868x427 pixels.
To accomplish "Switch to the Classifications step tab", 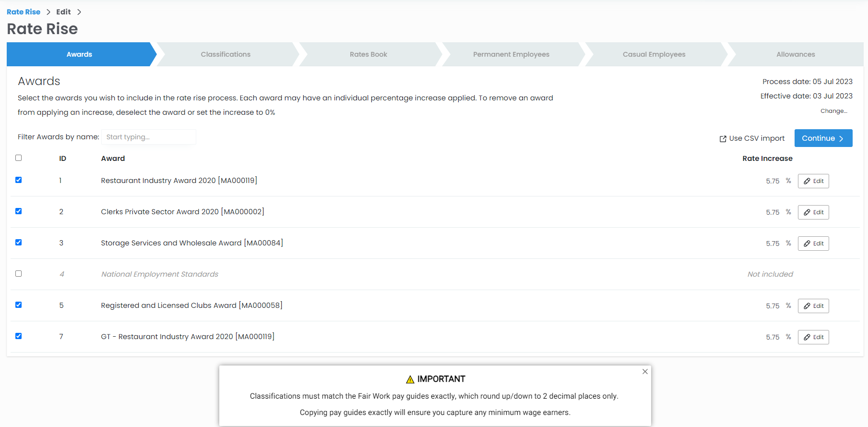I will click(x=226, y=54).
